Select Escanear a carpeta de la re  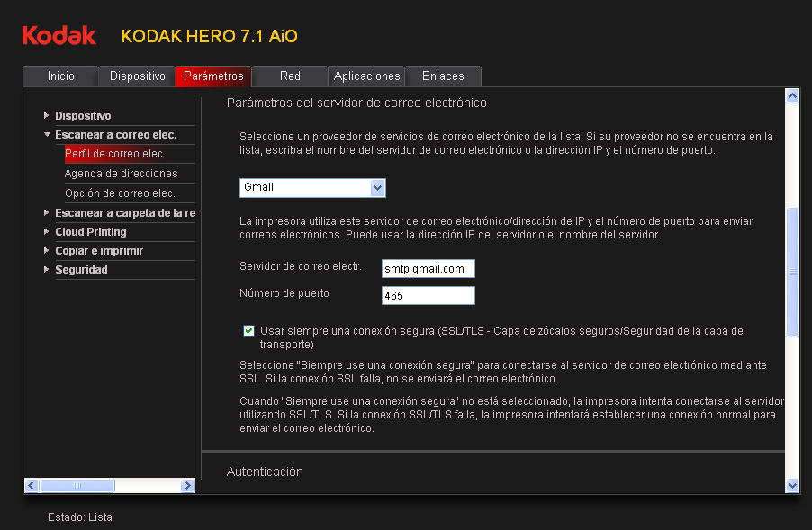[x=125, y=212]
